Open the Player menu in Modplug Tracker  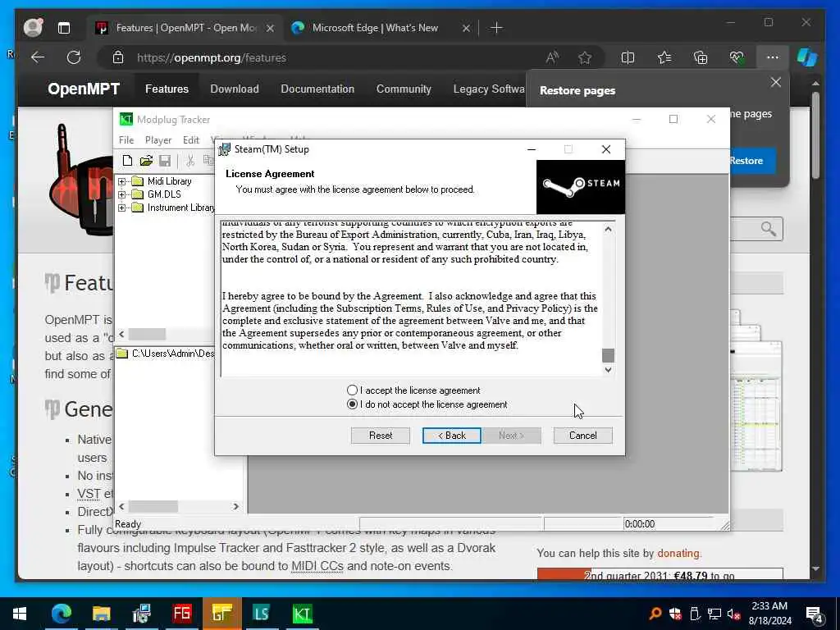coord(158,140)
